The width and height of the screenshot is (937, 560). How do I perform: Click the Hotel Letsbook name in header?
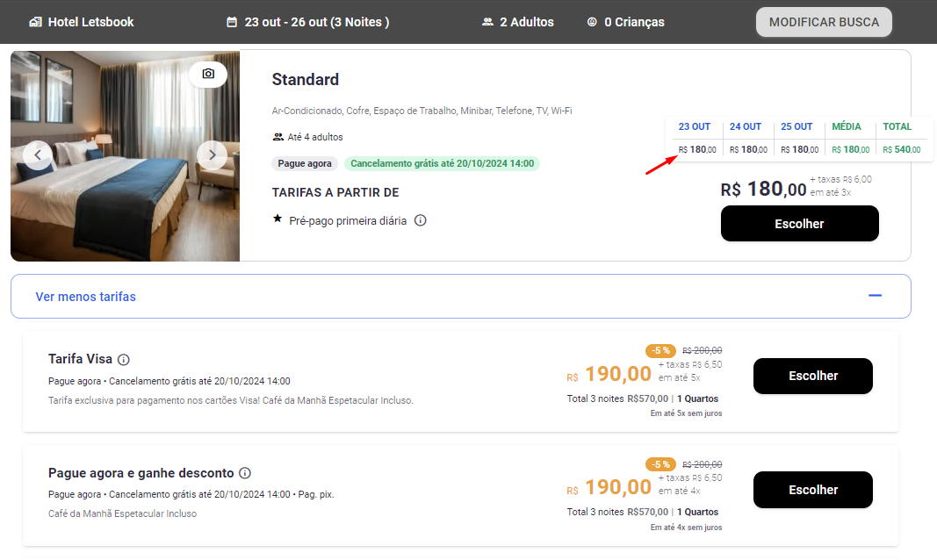(90, 22)
